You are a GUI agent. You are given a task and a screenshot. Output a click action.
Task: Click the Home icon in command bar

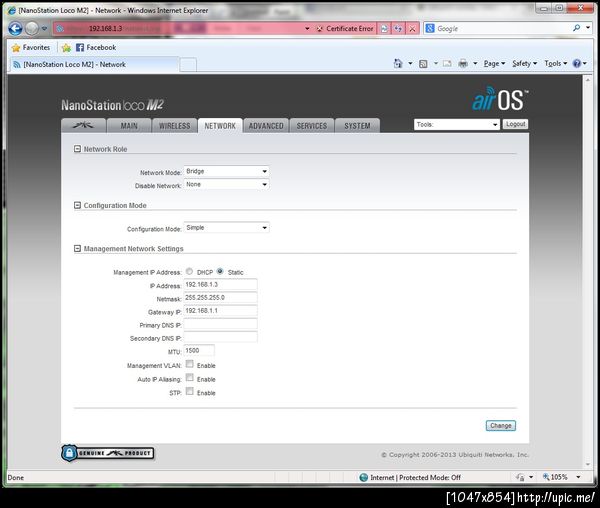click(x=398, y=64)
